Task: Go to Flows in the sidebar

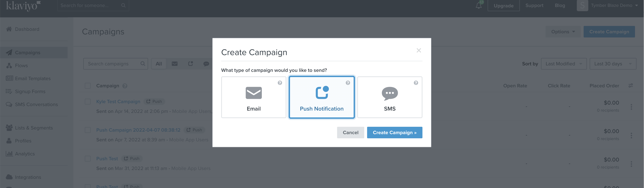Action: point(21,66)
